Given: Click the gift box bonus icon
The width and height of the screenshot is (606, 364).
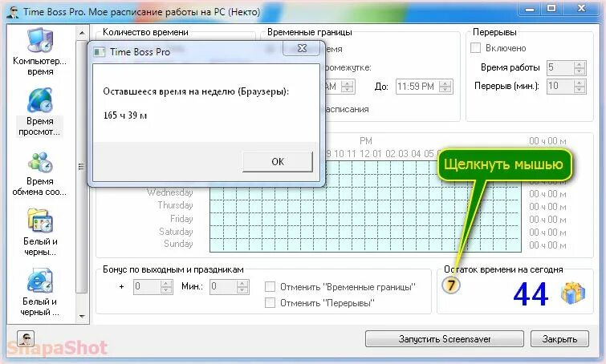Looking at the screenshot, I should (573, 294).
